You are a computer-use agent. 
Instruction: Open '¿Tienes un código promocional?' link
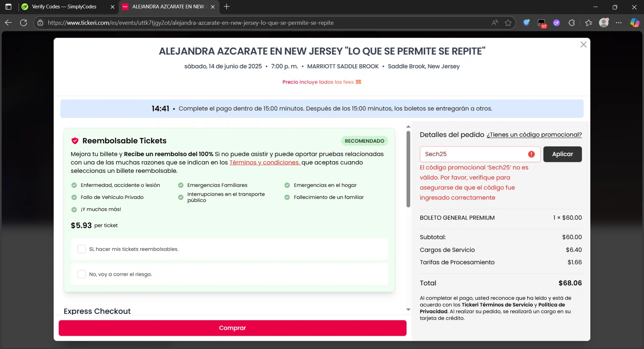point(534,135)
